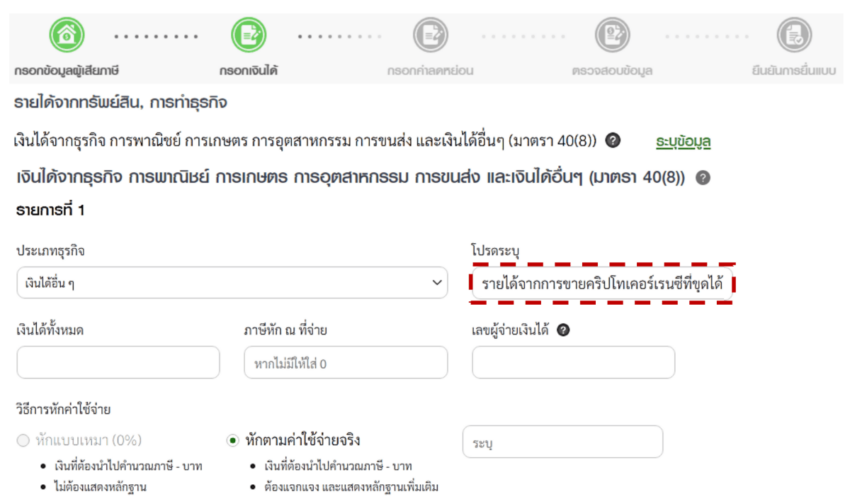Open the ระบุข้อมูล link

683,141
